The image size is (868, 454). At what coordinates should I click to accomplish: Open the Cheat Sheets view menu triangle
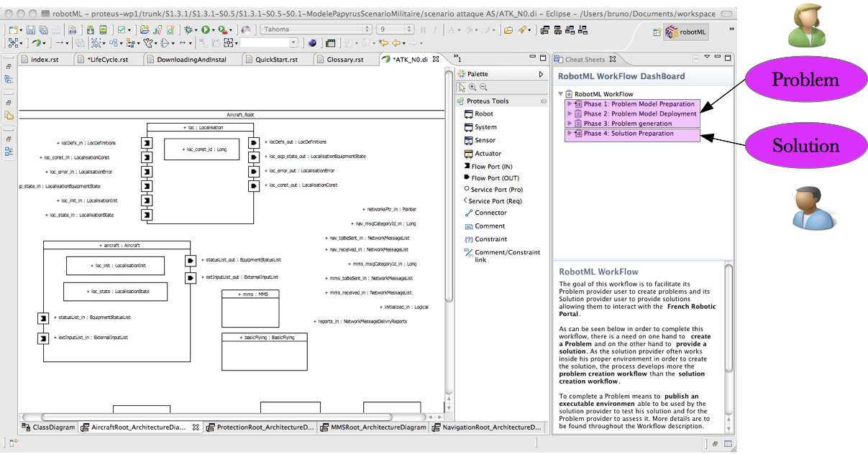707,57
